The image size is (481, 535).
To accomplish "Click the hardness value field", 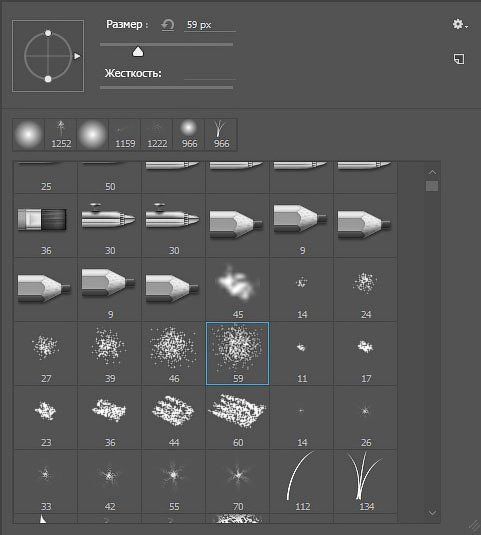I will [x=209, y=74].
